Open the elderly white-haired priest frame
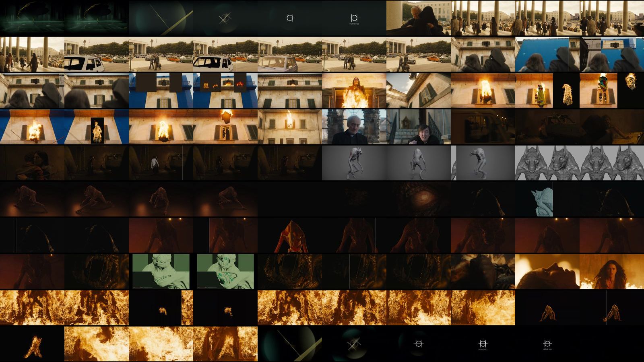Viewport: 644px width, 362px height. [x=354, y=127]
